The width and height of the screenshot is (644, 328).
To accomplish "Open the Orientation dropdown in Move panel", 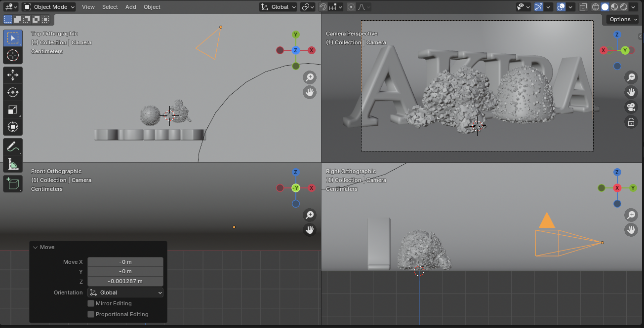I will 125,292.
